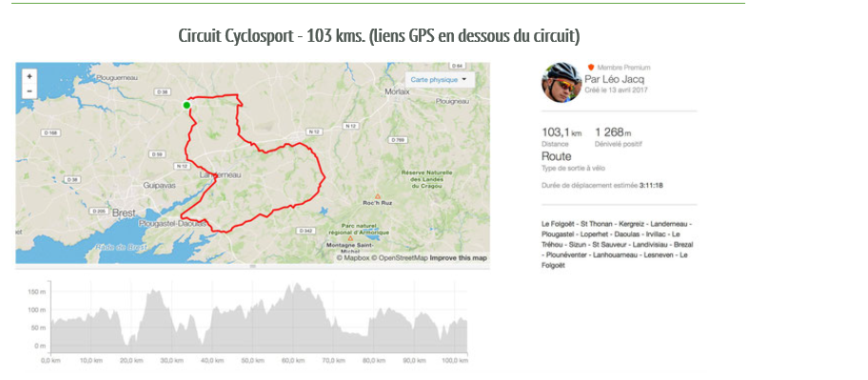The height and width of the screenshot is (380, 868).
Task: Click the Brest city label on map
Action: point(124,212)
